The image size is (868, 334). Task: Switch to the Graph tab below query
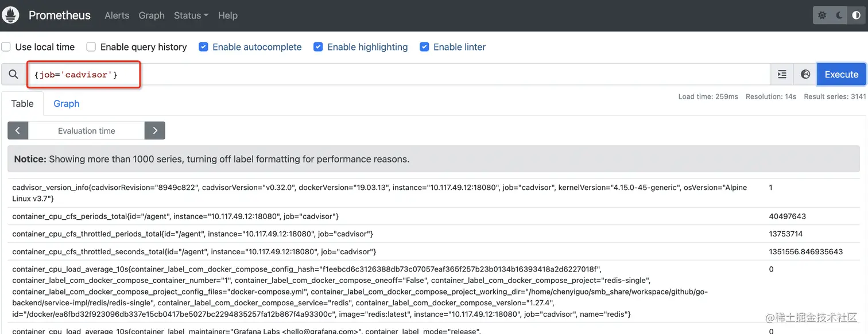[67, 104]
